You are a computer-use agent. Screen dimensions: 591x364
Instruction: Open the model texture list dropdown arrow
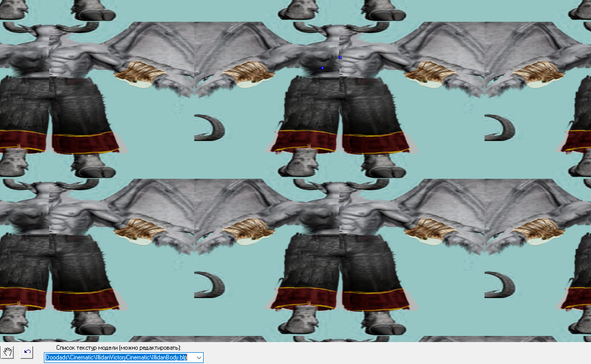pyautogui.click(x=199, y=357)
